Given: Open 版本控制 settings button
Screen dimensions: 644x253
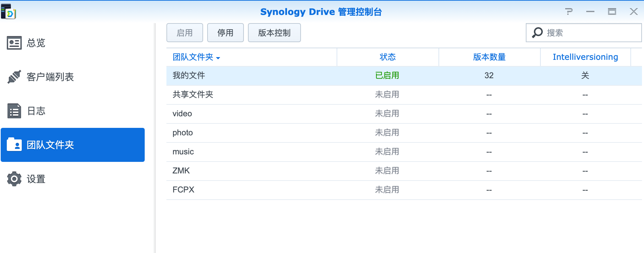Looking at the screenshot, I should [x=274, y=33].
